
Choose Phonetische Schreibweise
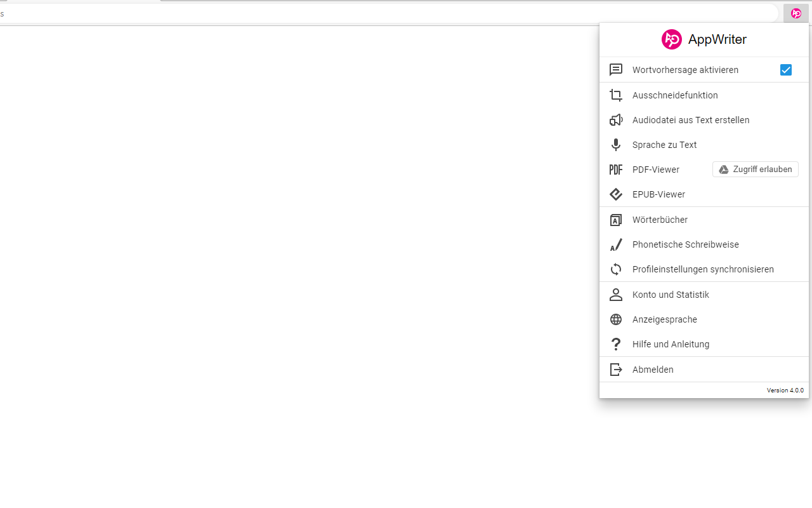pos(704,244)
